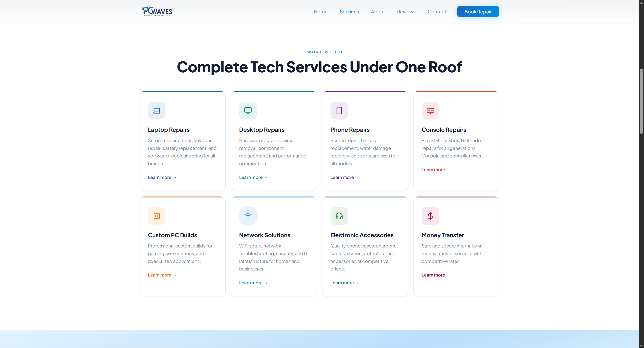Click the PC Waves logo
Screen dimensions: 644x348
point(157,11)
